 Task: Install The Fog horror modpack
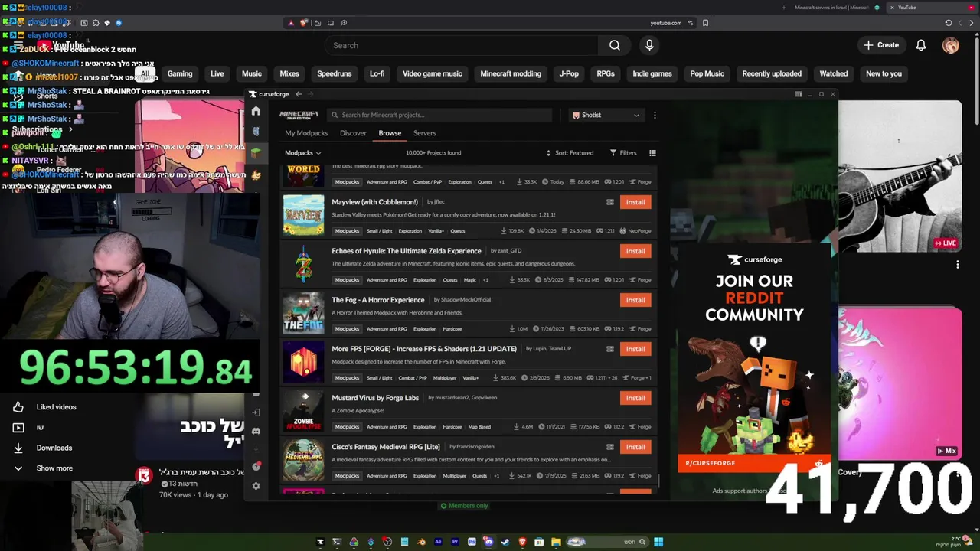point(635,300)
